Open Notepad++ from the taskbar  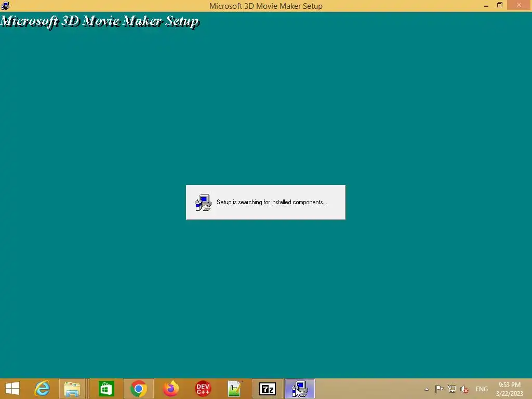pyautogui.click(x=235, y=389)
